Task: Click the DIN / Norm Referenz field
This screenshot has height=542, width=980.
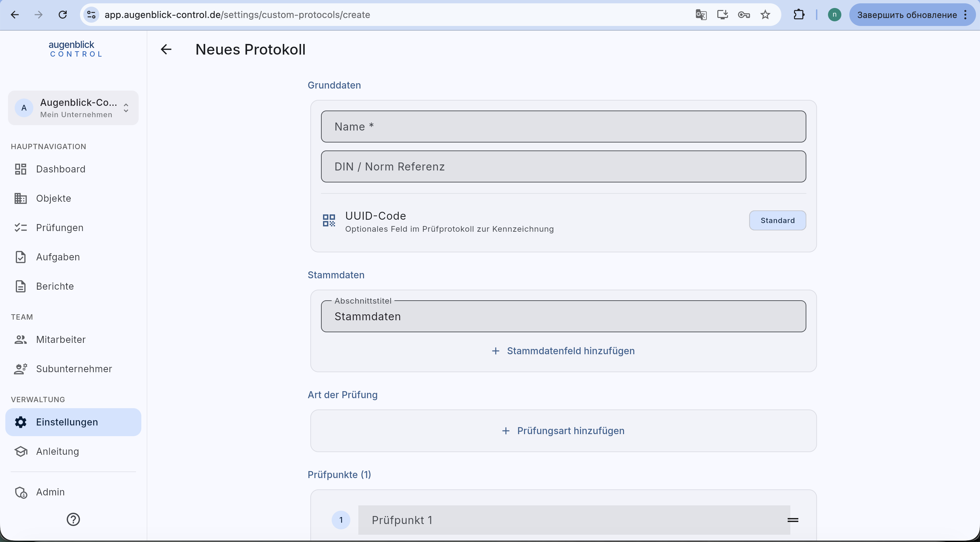Action: (x=563, y=166)
